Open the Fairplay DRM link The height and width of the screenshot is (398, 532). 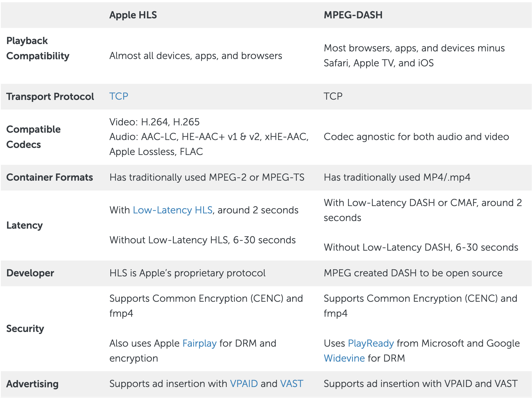pos(199,343)
